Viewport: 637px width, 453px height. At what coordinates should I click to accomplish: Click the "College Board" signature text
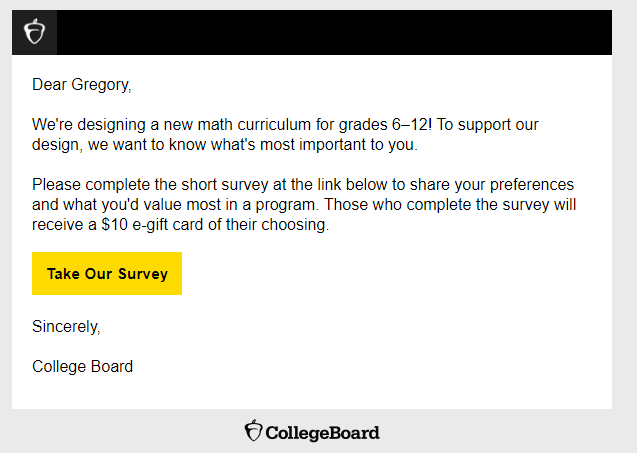(82, 366)
